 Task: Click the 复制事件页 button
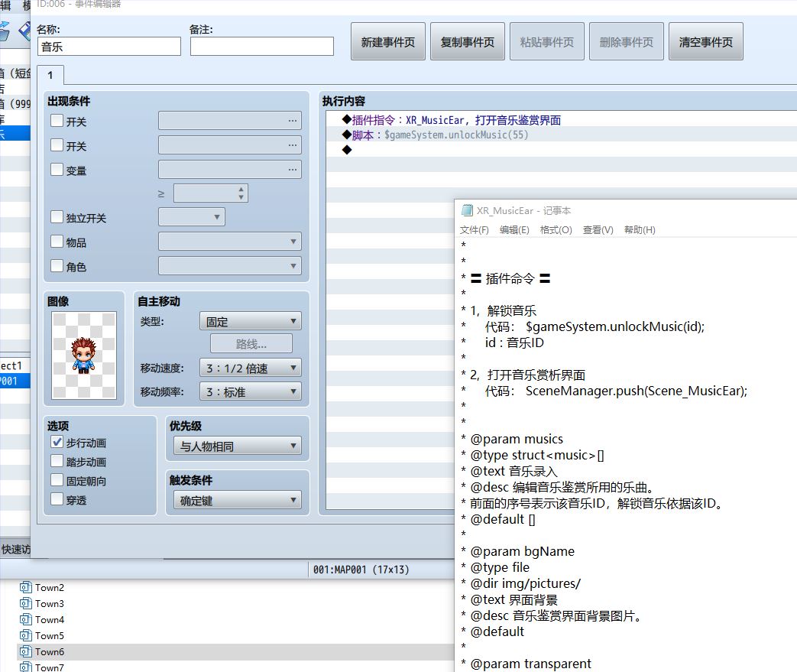[x=467, y=42]
